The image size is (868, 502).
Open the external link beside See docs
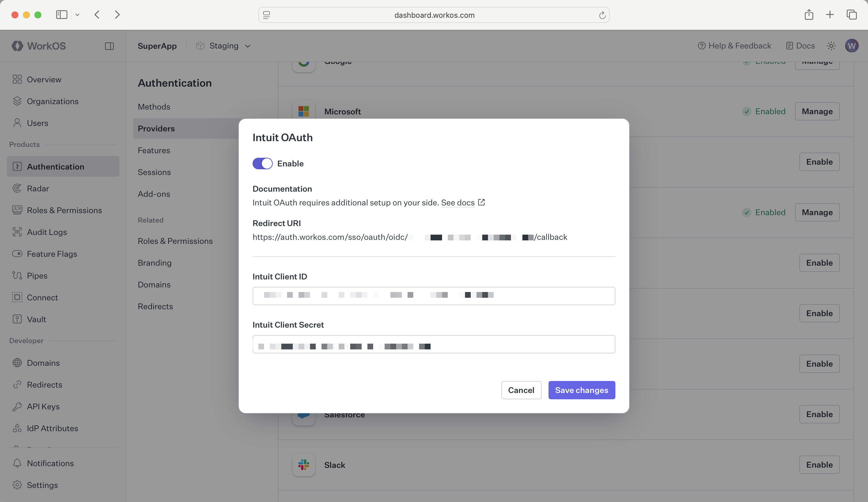pos(481,202)
